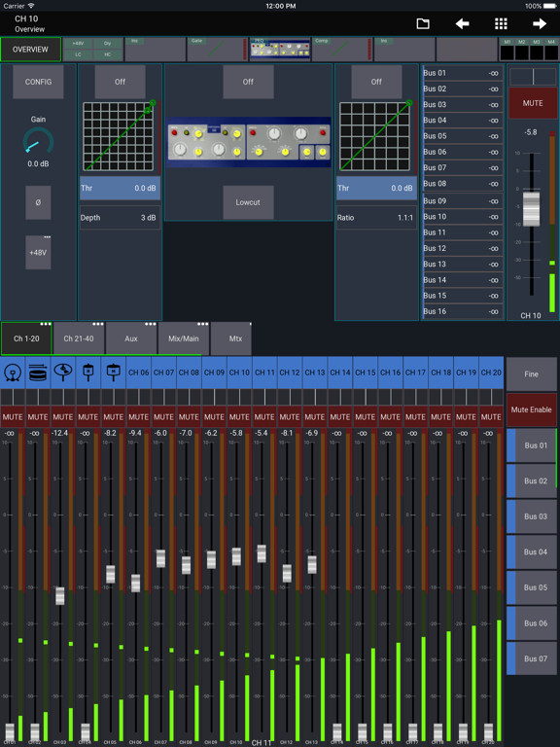Tap the gate Thr 0.0 dB field
This screenshot has height=747, width=560.
point(120,188)
